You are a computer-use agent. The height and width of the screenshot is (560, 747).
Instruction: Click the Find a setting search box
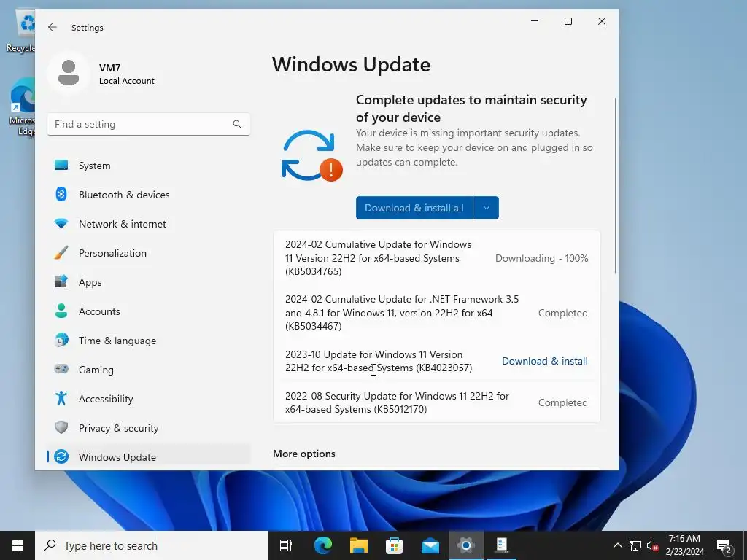149,124
